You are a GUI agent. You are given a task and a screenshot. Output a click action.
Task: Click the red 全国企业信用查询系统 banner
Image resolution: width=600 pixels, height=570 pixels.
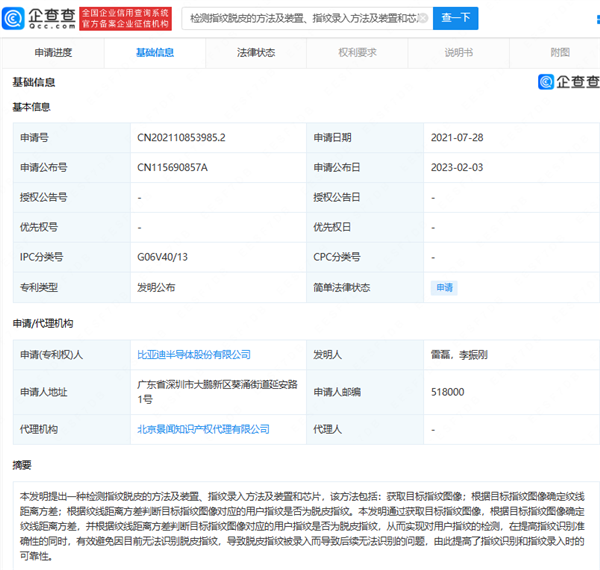coord(126,18)
